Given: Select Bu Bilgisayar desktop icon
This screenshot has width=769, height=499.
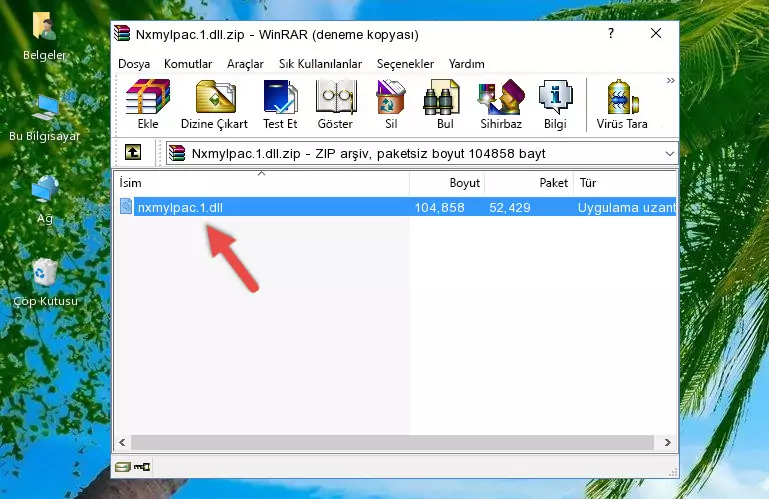Looking at the screenshot, I should [45, 118].
